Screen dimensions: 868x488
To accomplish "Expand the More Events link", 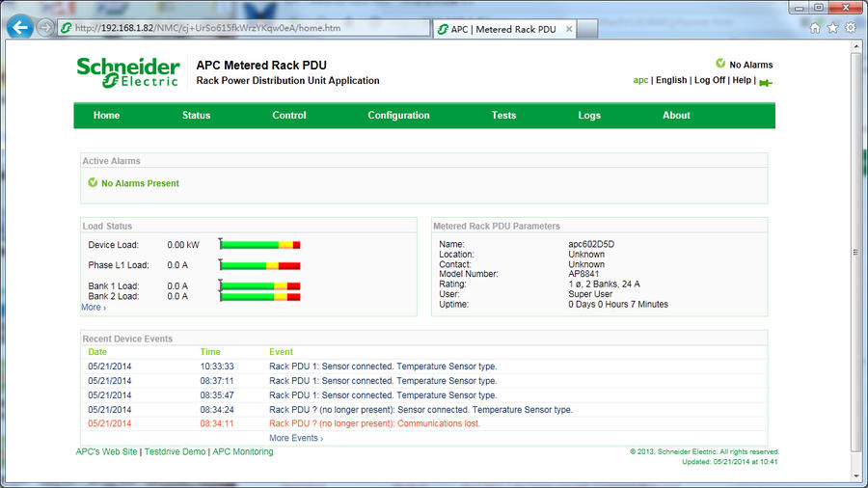I will coord(295,438).
